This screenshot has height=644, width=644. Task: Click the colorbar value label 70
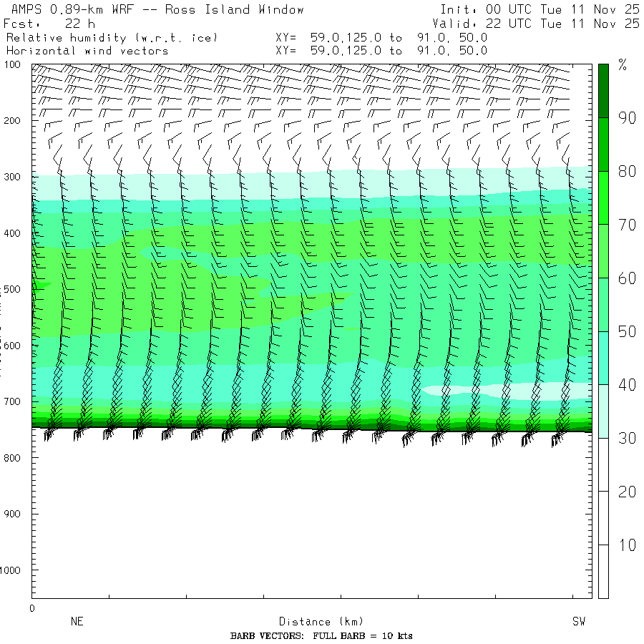(627, 225)
